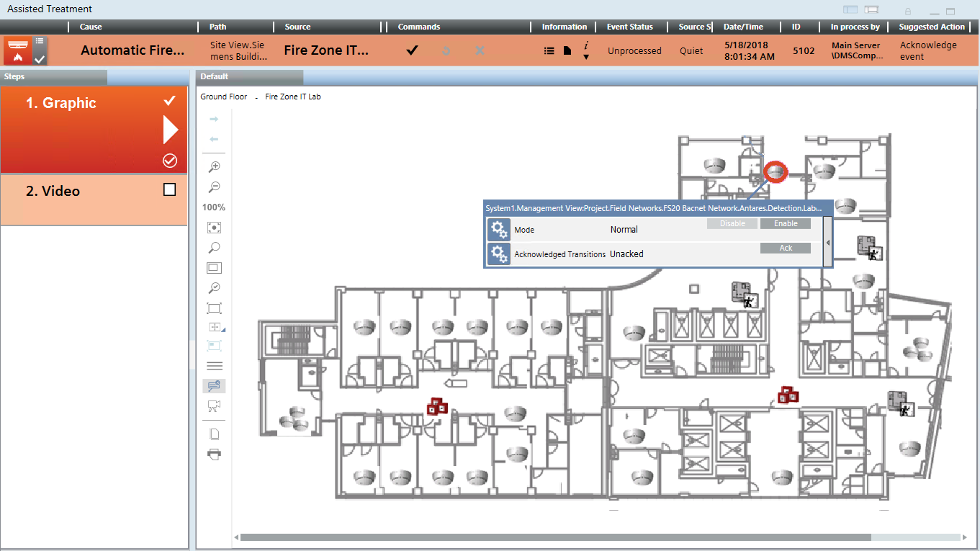Toggle the status tooltip display icon
The image size is (980, 551).
214,386
